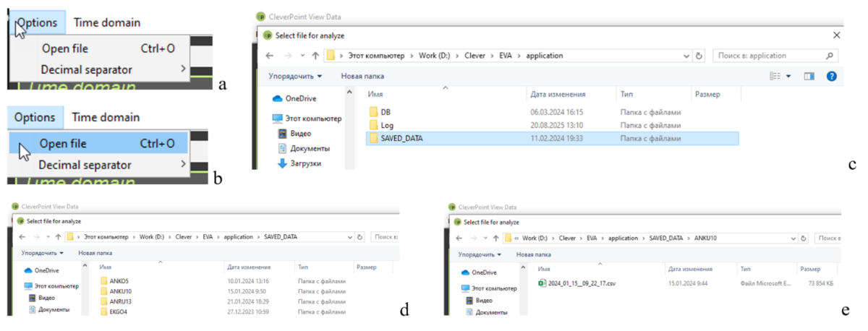Image resolution: width=868 pixels, height=331 pixels.
Task: Toggle the preview pane icon beside Help
Action: pos(809,76)
